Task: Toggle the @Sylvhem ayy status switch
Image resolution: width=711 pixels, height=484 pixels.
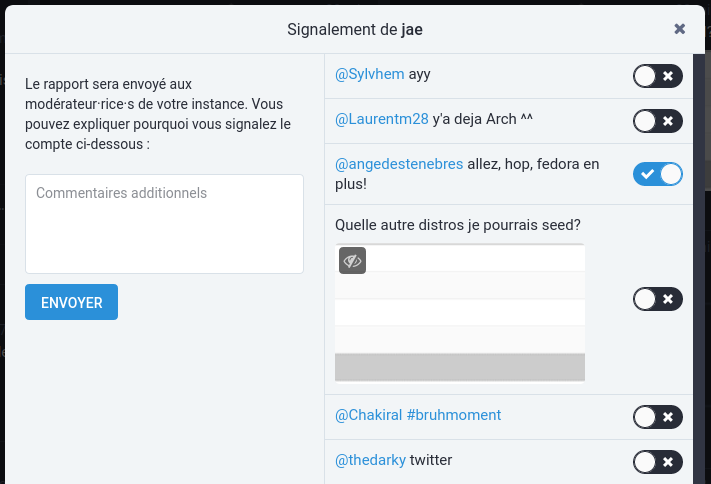Action: tap(658, 76)
